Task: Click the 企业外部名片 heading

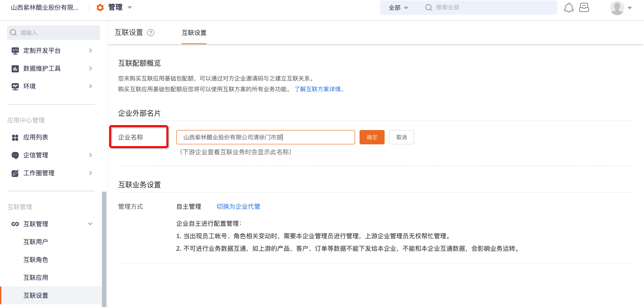Action: click(x=140, y=113)
